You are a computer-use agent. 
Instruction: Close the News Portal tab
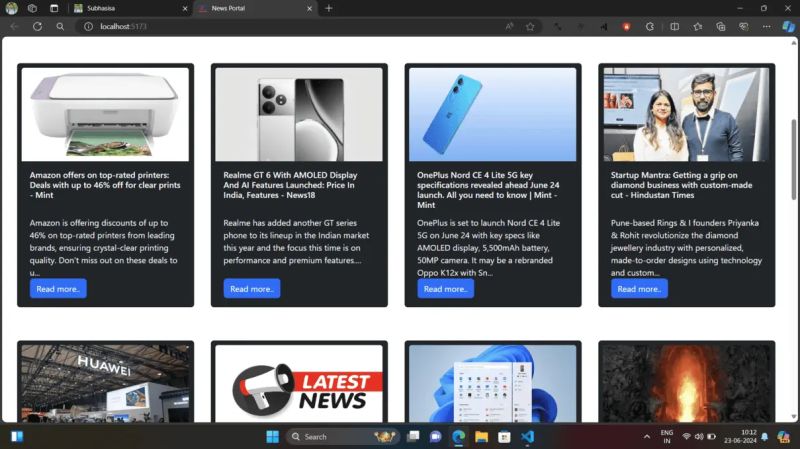click(x=309, y=8)
